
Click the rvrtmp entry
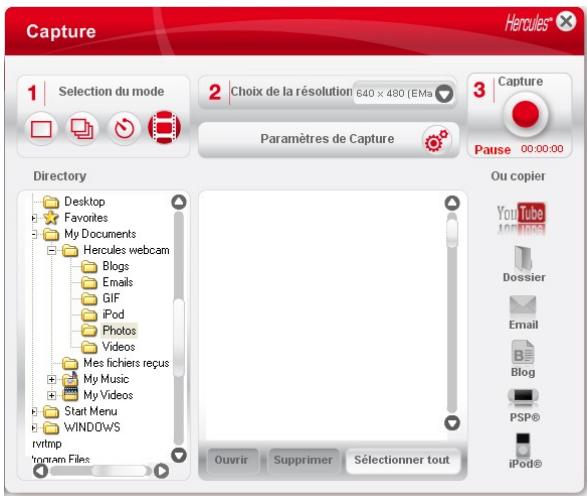pyautogui.click(x=47, y=444)
